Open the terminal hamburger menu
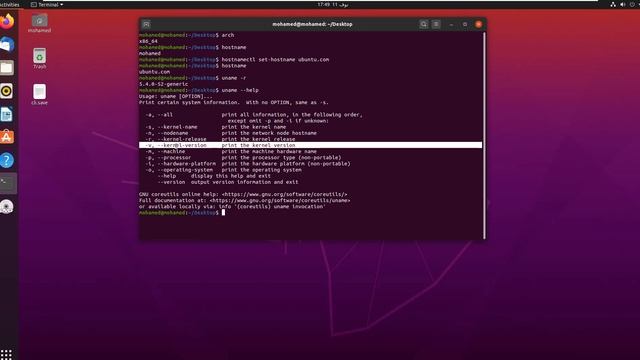640x360 pixels. (436, 24)
